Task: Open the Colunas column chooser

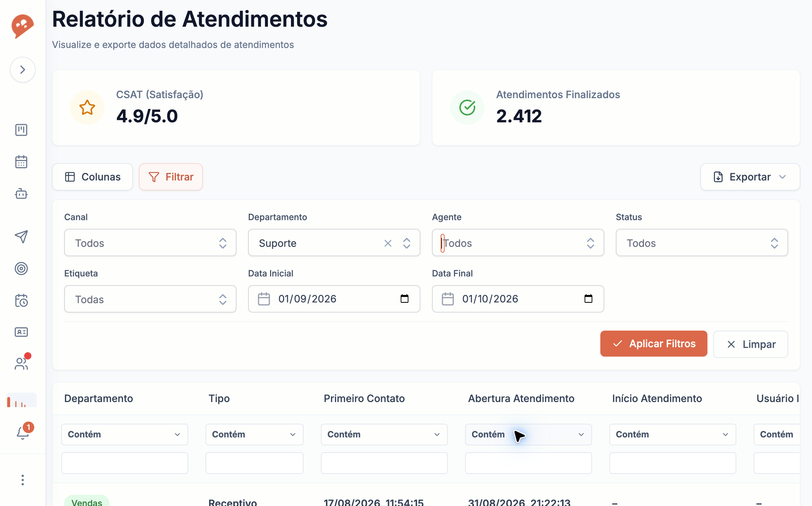Action: coord(93,177)
